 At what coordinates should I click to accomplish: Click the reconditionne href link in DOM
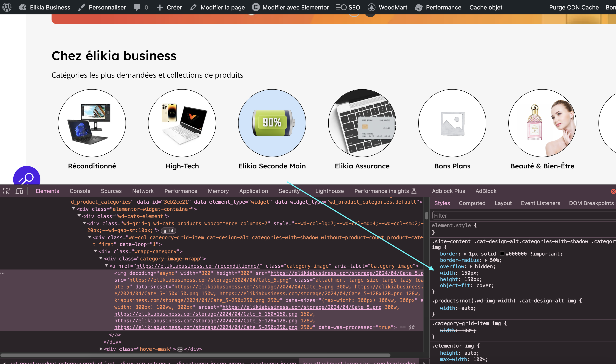(x=198, y=266)
